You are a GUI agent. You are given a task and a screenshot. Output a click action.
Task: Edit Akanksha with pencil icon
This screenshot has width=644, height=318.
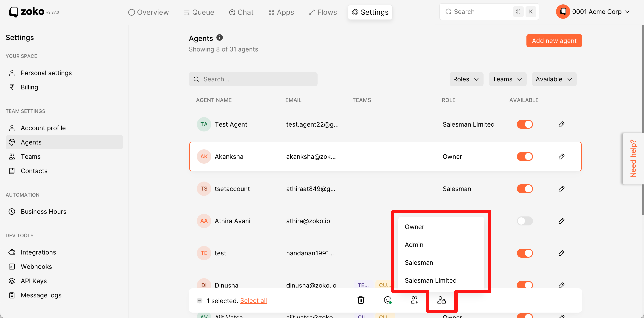click(x=562, y=157)
